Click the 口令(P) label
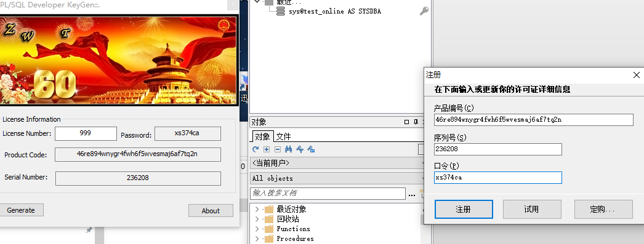Viewport: 644px width, 244px height. [x=446, y=166]
